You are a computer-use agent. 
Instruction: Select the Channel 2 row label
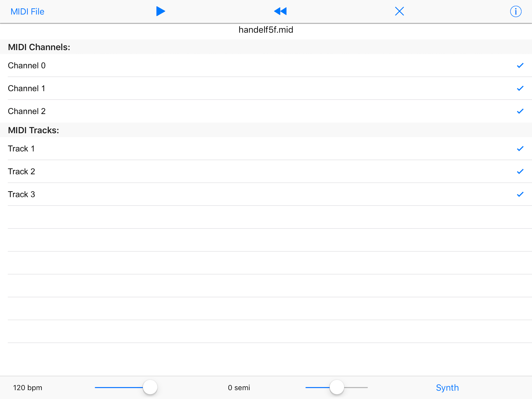(x=27, y=111)
